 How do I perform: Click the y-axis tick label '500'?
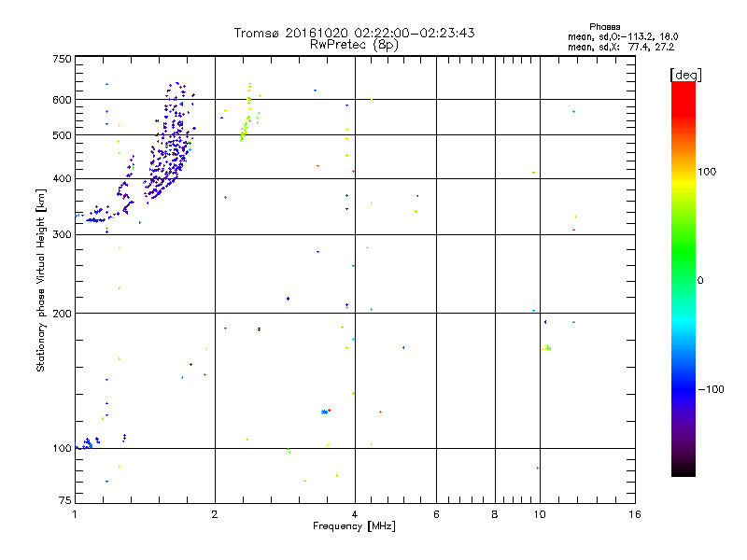62,135
